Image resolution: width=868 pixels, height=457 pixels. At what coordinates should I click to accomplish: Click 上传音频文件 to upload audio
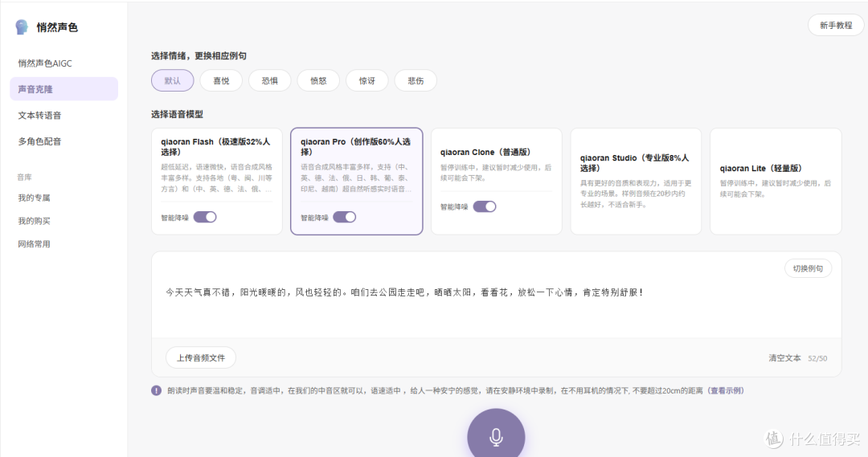201,358
